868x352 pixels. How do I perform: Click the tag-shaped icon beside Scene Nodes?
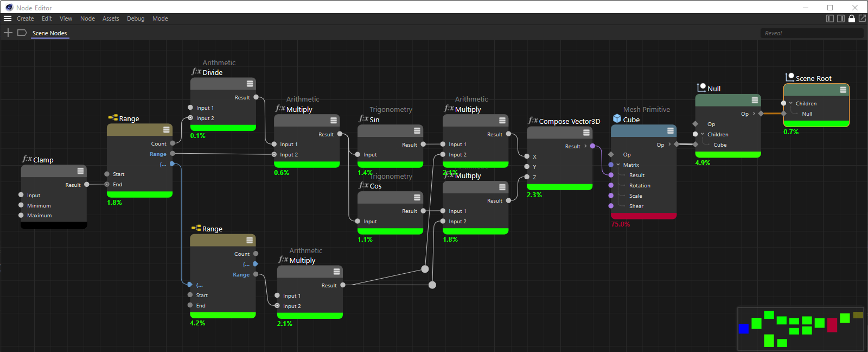22,33
